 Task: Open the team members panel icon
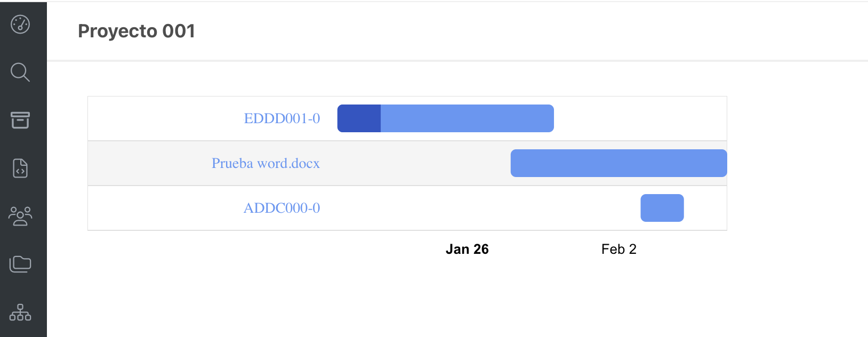(20, 216)
